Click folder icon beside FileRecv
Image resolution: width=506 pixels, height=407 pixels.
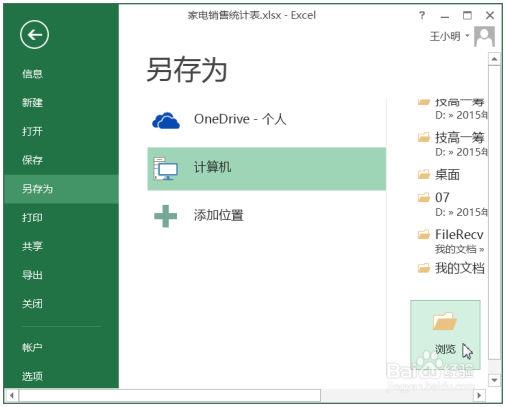coord(424,235)
